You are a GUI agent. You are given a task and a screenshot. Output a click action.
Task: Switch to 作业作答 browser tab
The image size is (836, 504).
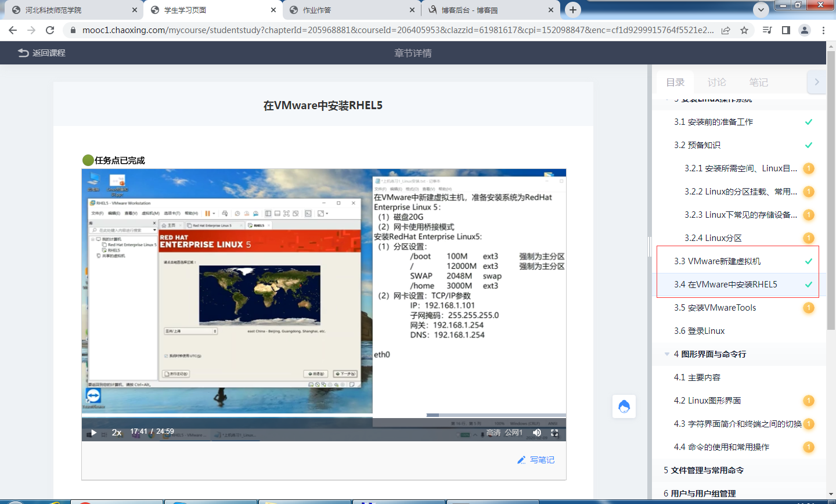[x=351, y=10]
